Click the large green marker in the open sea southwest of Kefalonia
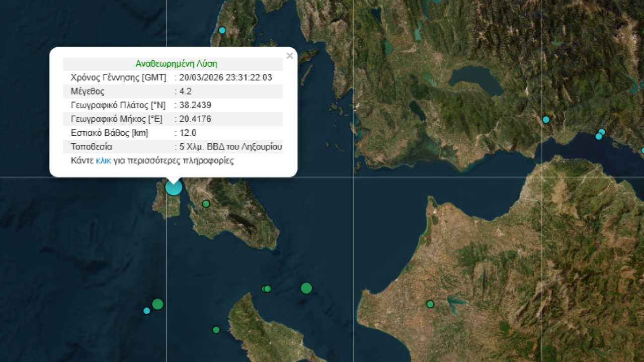Image resolution: width=644 pixels, height=362 pixels. (157, 304)
